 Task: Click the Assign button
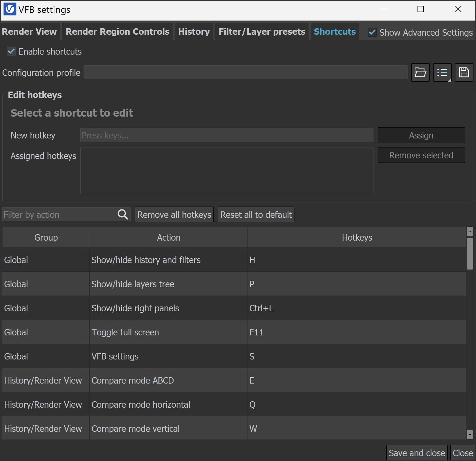click(421, 135)
